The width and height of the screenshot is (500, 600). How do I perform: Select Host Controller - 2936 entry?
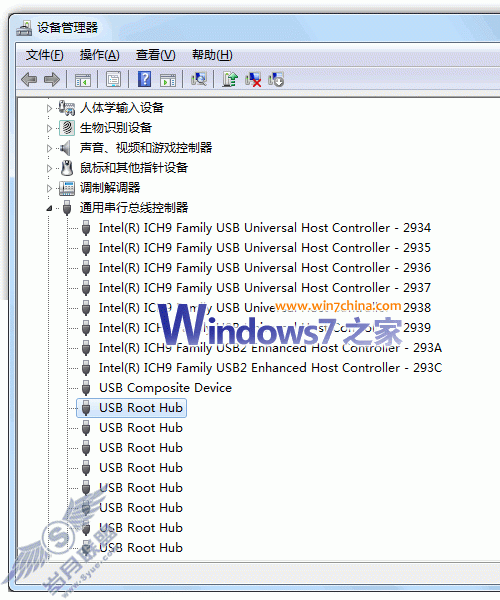pyautogui.click(x=265, y=268)
